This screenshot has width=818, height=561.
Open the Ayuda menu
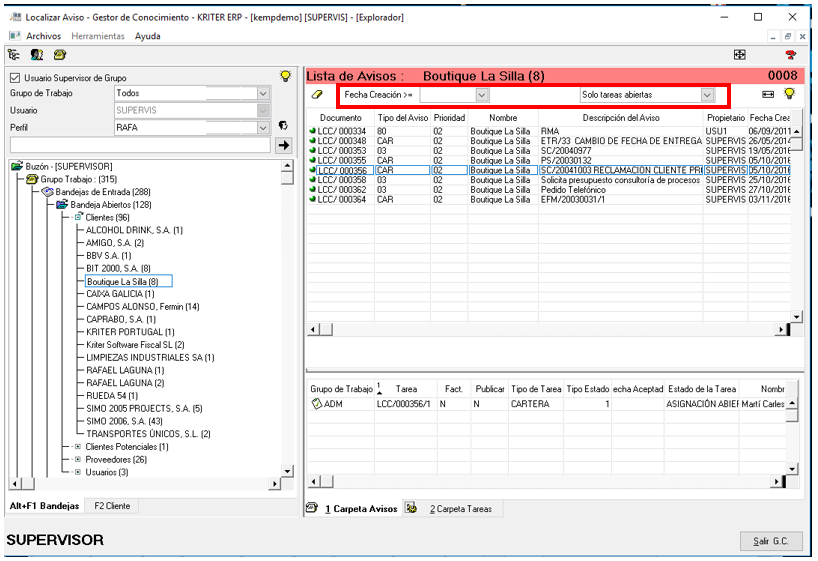148,36
